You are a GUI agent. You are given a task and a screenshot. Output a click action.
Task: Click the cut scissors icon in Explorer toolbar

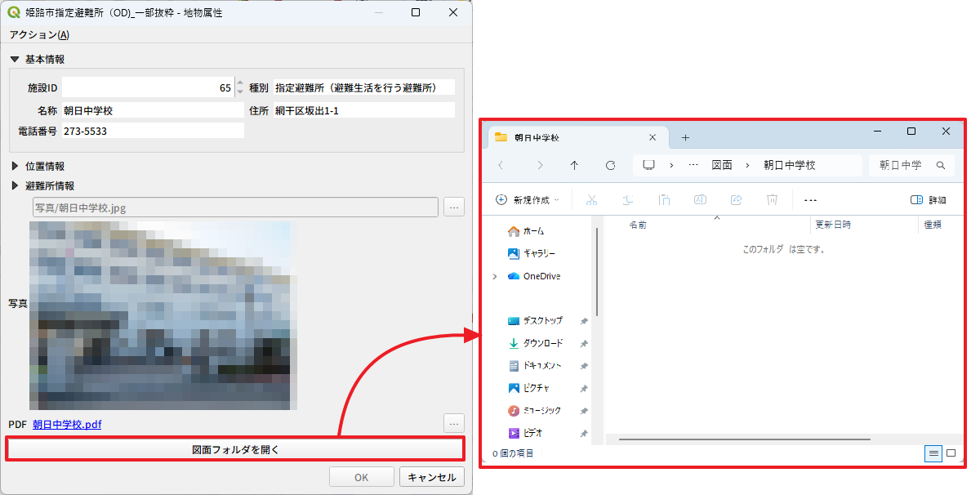click(592, 199)
